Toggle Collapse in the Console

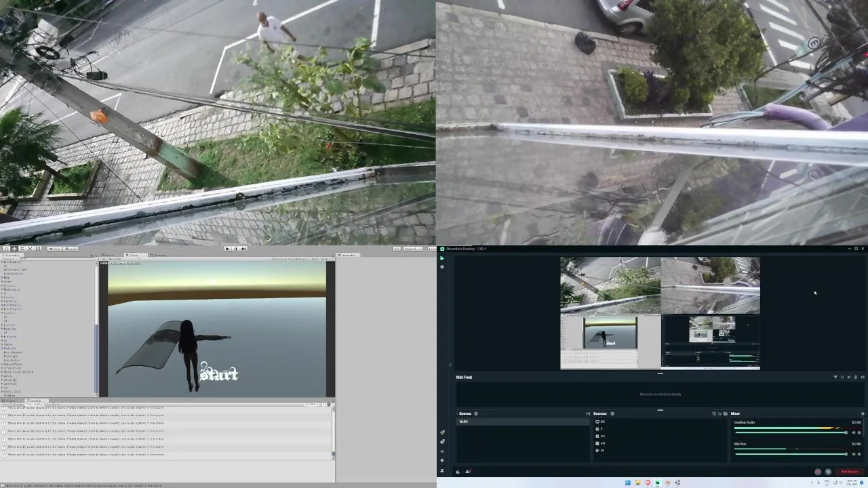pyautogui.click(x=17, y=405)
